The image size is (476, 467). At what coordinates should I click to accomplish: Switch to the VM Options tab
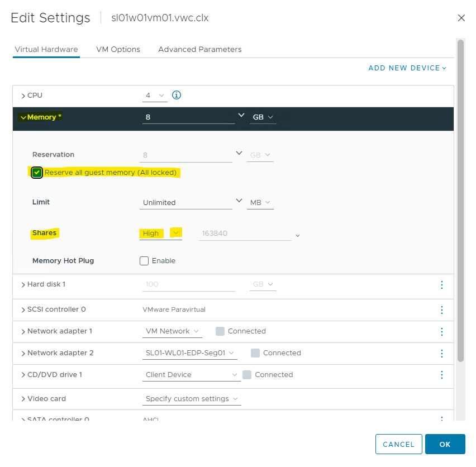(118, 49)
